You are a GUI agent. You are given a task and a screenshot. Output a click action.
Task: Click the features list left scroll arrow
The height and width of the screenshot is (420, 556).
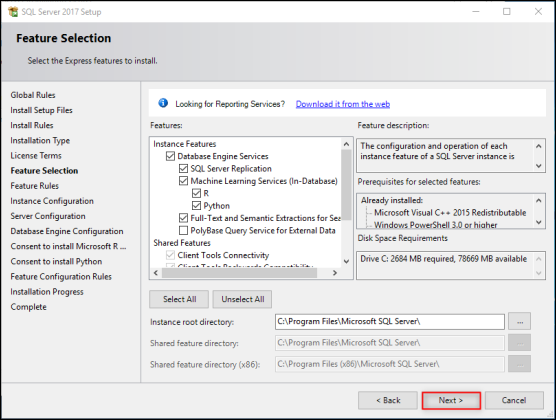click(156, 273)
